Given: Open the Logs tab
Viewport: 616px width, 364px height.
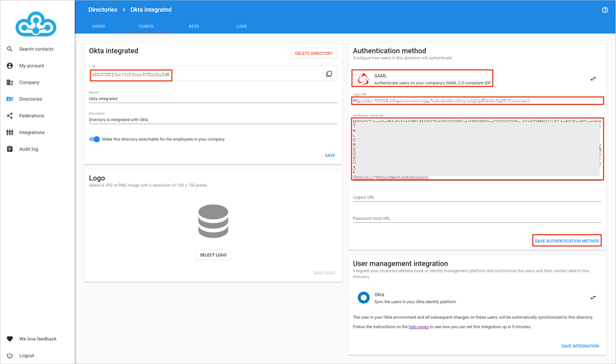Looking at the screenshot, I should point(241,26).
